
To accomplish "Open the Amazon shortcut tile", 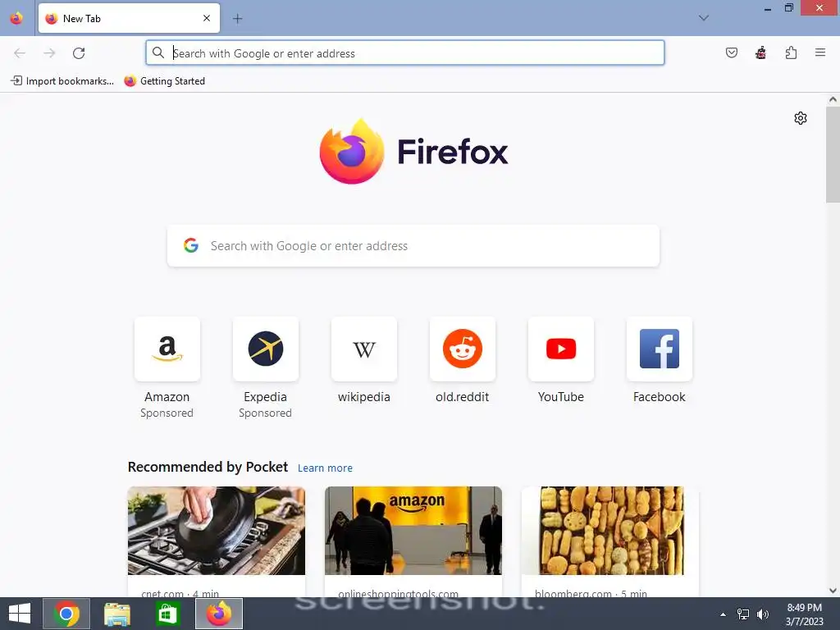I will pos(167,349).
